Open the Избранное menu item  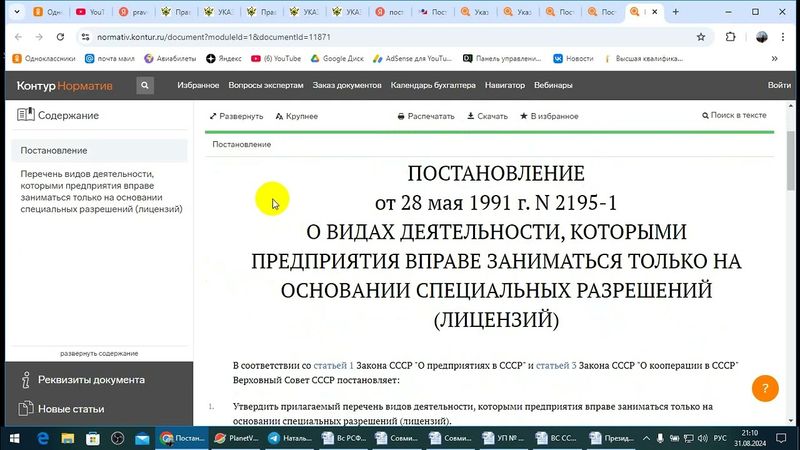(x=198, y=85)
